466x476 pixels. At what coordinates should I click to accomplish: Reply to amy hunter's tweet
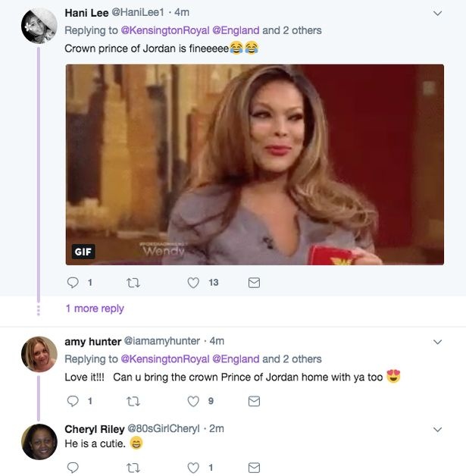tap(73, 401)
